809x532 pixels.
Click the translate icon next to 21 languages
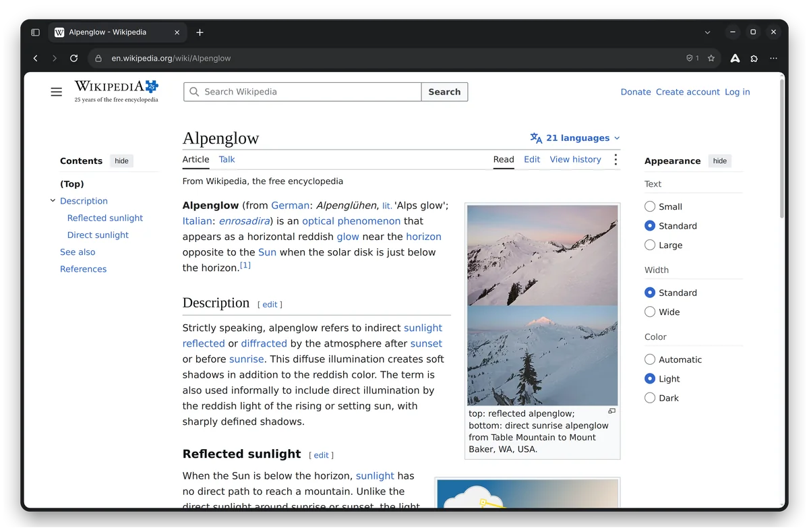[537, 138]
